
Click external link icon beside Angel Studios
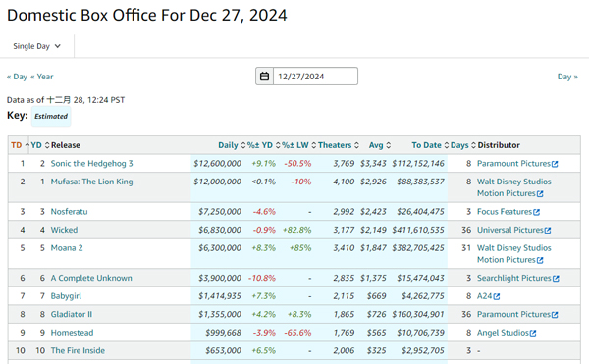(533, 333)
